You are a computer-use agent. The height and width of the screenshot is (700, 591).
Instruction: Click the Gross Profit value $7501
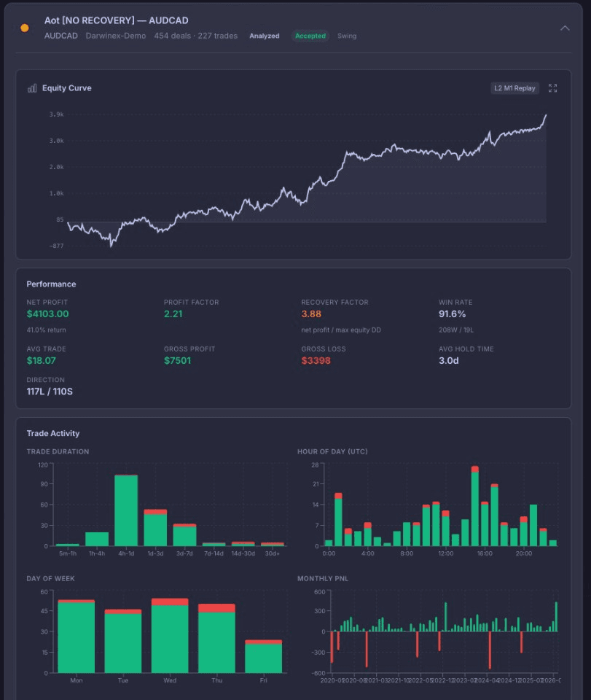pyautogui.click(x=178, y=360)
